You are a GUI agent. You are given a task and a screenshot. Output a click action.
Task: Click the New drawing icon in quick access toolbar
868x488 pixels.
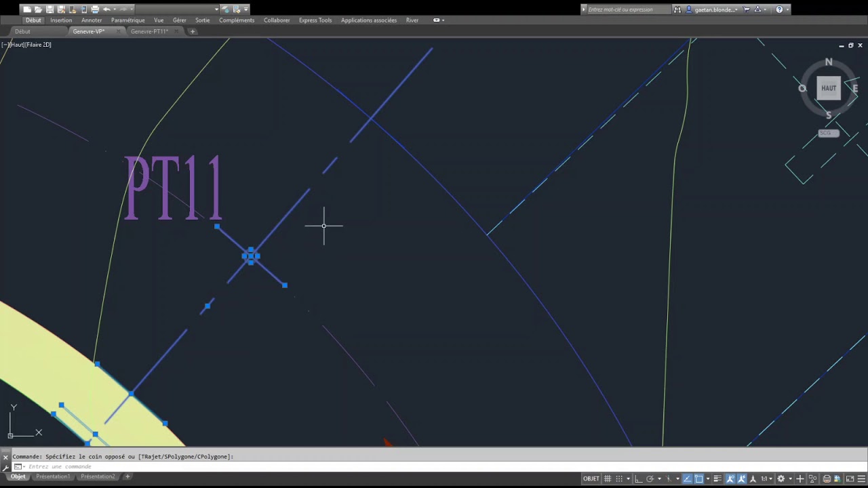[x=27, y=9]
